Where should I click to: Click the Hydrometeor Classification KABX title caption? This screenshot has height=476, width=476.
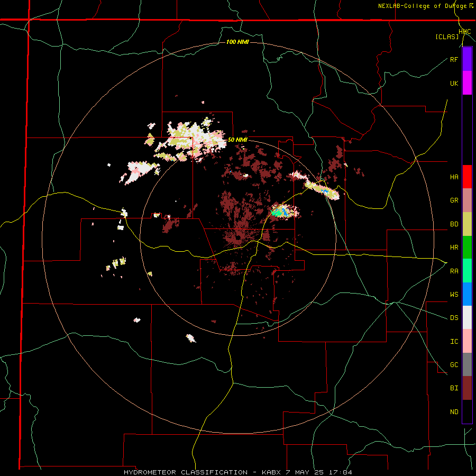(x=238, y=472)
